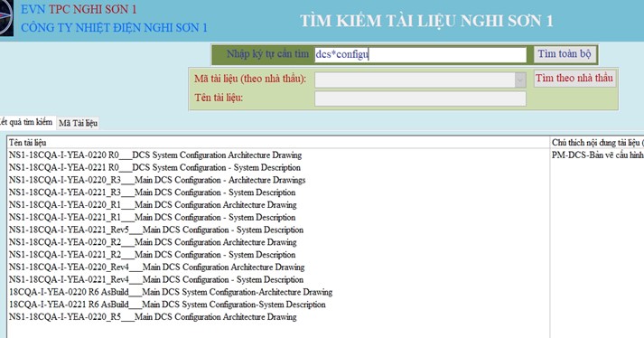Viewport: 644px width, 338px height.
Task: Click the Tìm toàn bộ button
Action: tap(565, 54)
